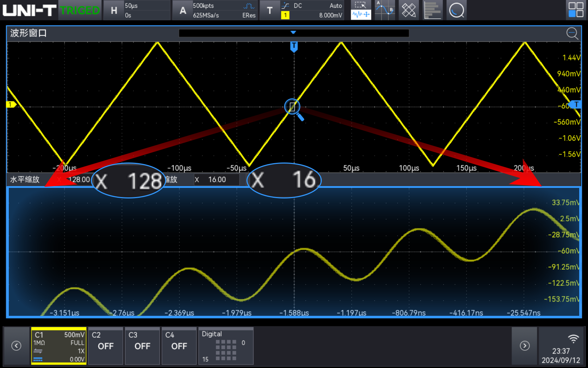Tap the Wi-Fi status icon
This screenshot has height=368, width=588.
(573, 339)
